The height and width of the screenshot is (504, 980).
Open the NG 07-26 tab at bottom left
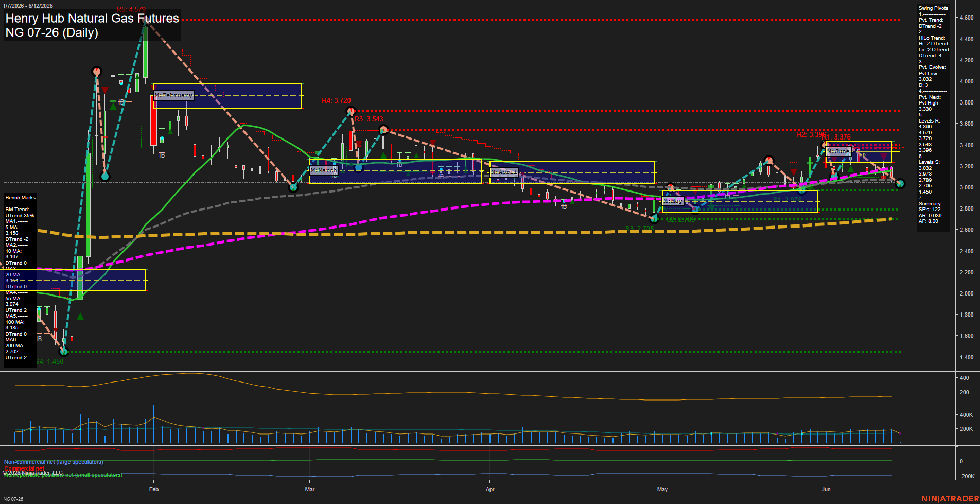coord(13,499)
